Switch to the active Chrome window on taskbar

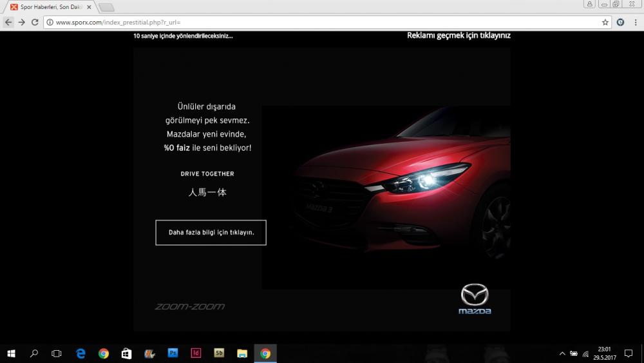coord(265,353)
